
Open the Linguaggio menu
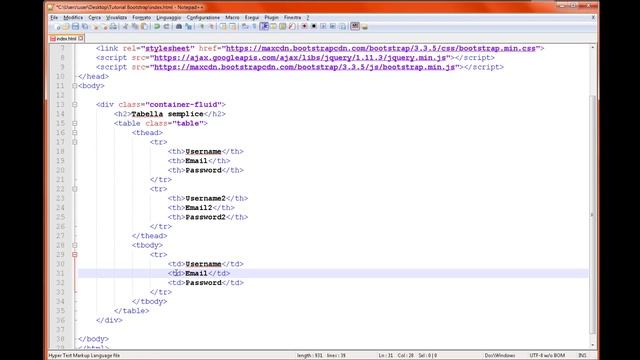tap(169, 18)
